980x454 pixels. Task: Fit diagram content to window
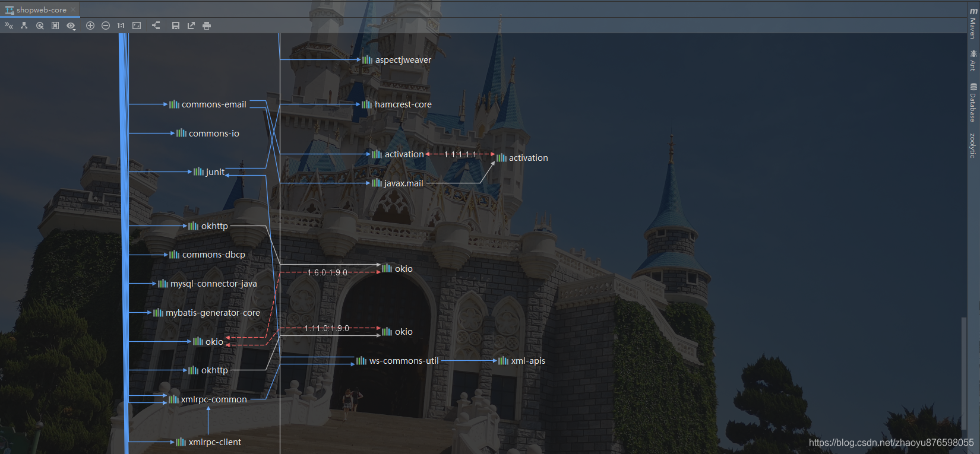click(137, 26)
